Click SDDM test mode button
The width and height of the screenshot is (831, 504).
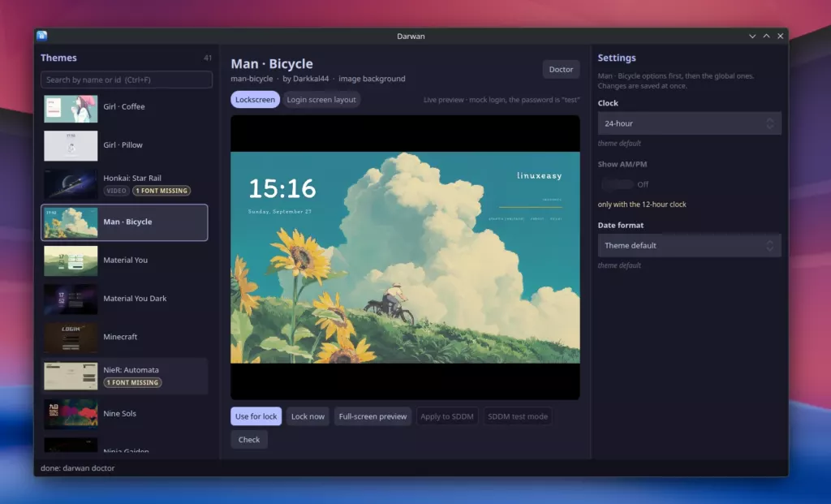click(518, 416)
